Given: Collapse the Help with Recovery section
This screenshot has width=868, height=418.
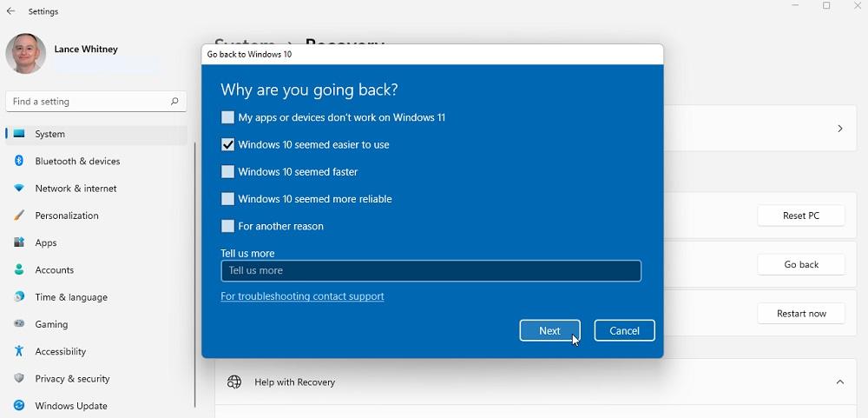Looking at the screenshot, I should (839, 382).
